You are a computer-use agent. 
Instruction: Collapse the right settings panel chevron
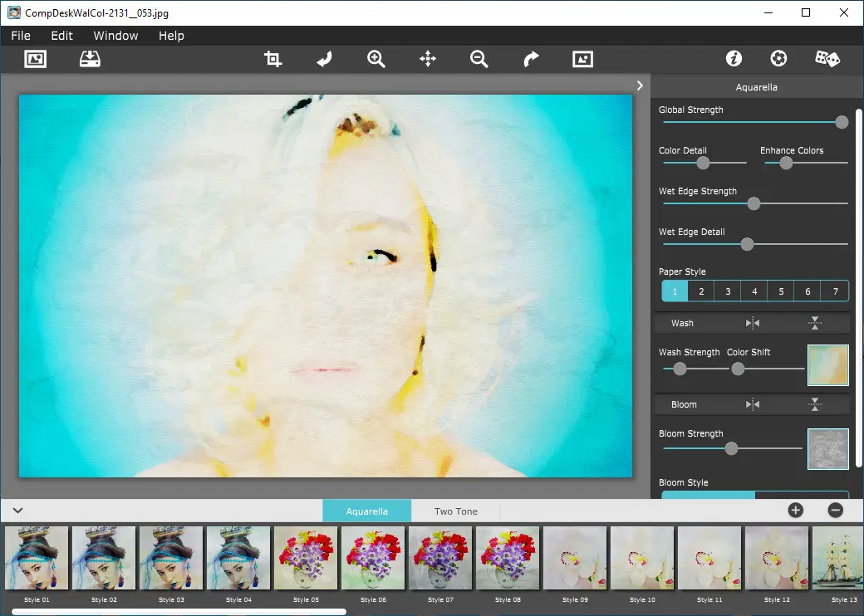pos(640,86)
